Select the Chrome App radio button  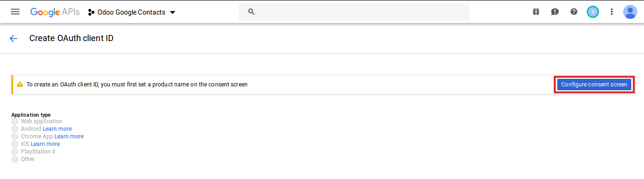coord(15,136)
